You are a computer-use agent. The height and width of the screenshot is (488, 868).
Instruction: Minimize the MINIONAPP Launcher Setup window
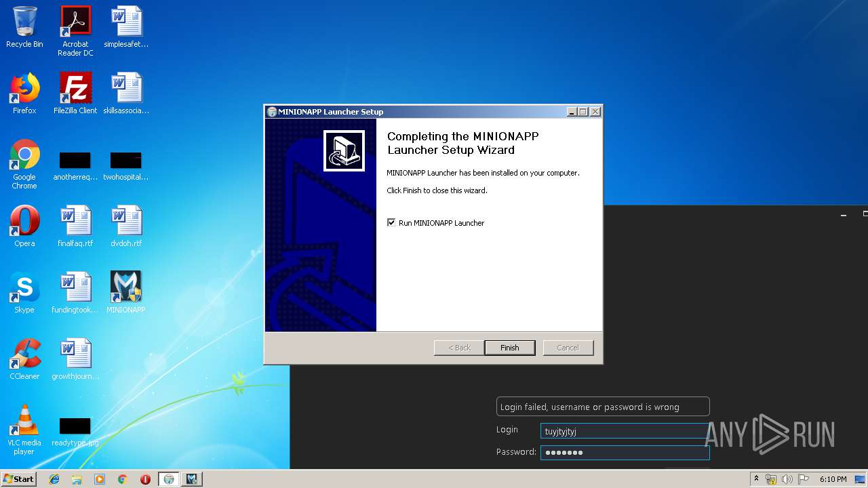coord(572,112)
